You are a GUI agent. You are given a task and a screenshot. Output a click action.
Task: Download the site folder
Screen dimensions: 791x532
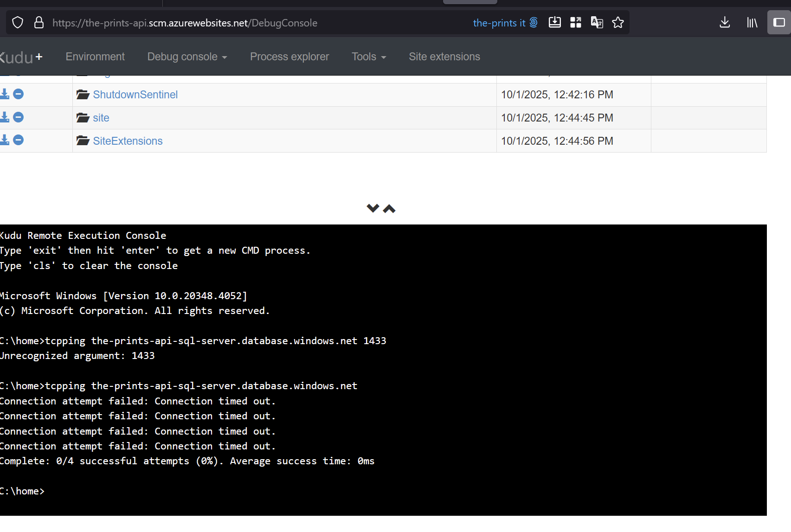click(x=5, y=117)
